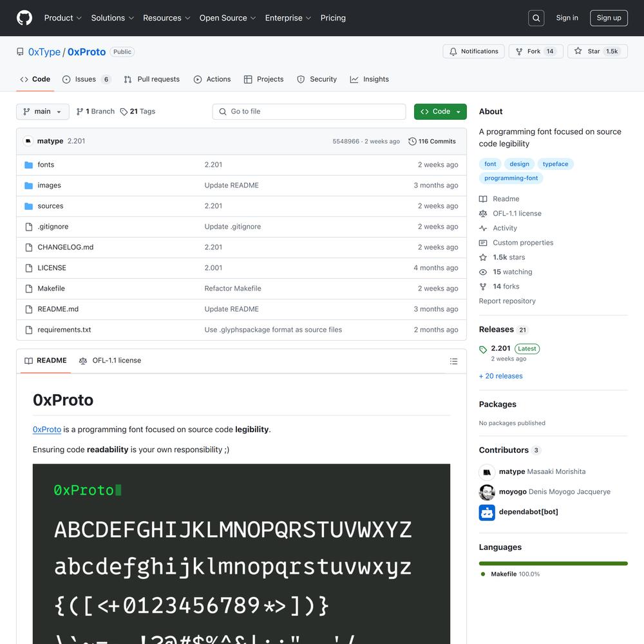
Task: Click the release tag icon beside 2.201
Action: [483, 350]
